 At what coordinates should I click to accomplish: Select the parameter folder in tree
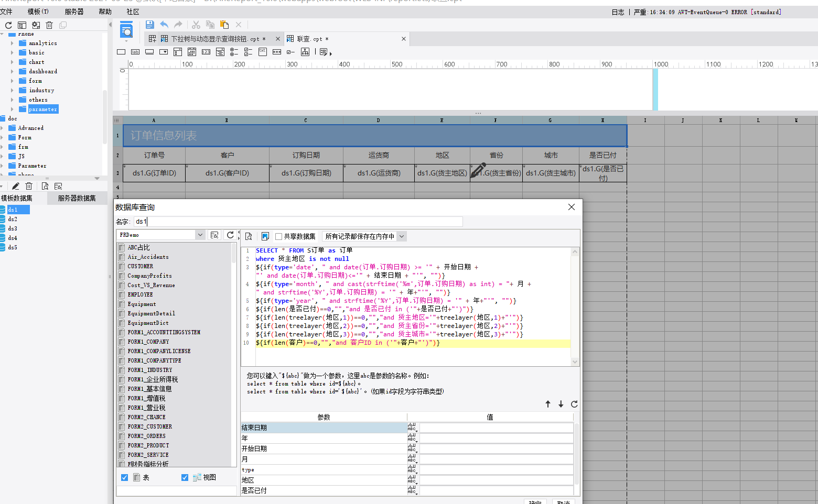pos(43,109)
